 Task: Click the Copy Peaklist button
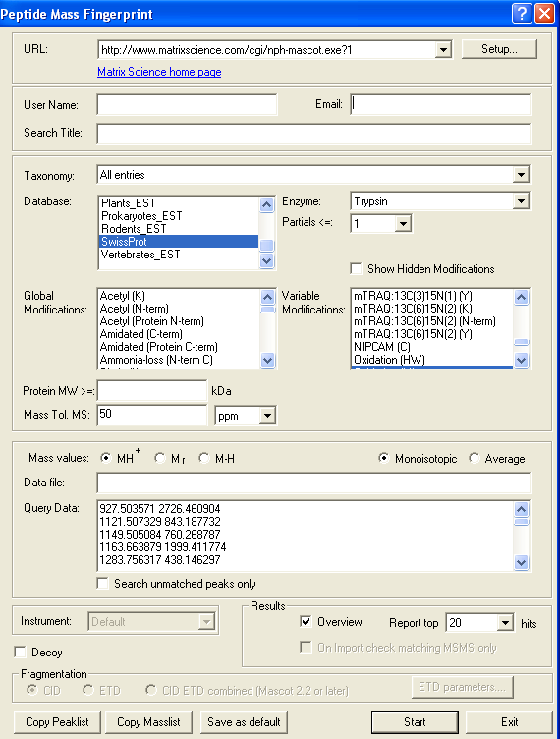pyautogui.click(x=57, y=722)
